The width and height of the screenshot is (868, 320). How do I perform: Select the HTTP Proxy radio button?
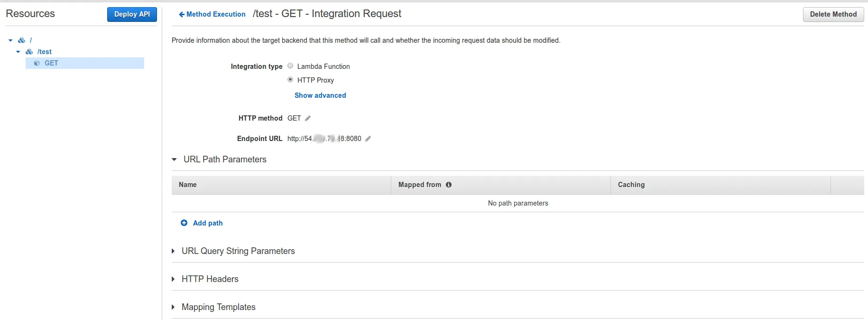click(x=290, y=80)
